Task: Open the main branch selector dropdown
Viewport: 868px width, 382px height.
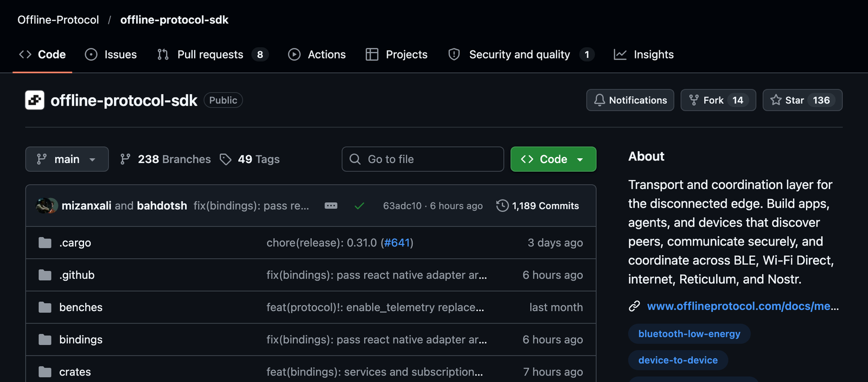Action: [x=67, y=159]
